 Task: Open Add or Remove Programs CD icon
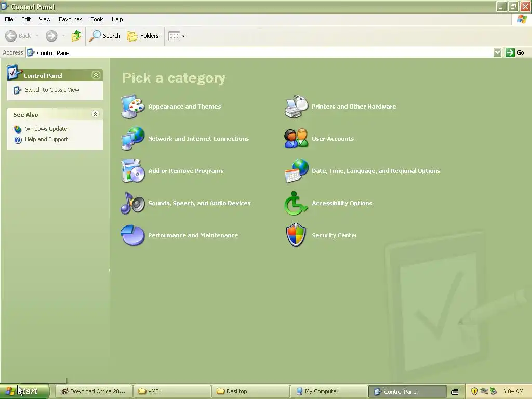pos(133,170)
